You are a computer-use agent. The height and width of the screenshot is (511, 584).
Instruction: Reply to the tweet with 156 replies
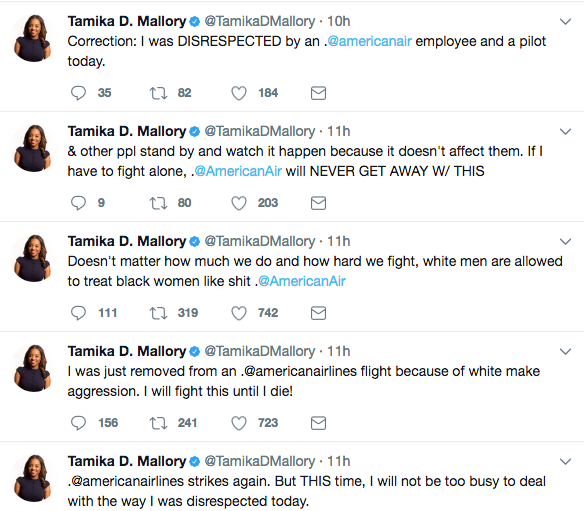coord(78,423)
